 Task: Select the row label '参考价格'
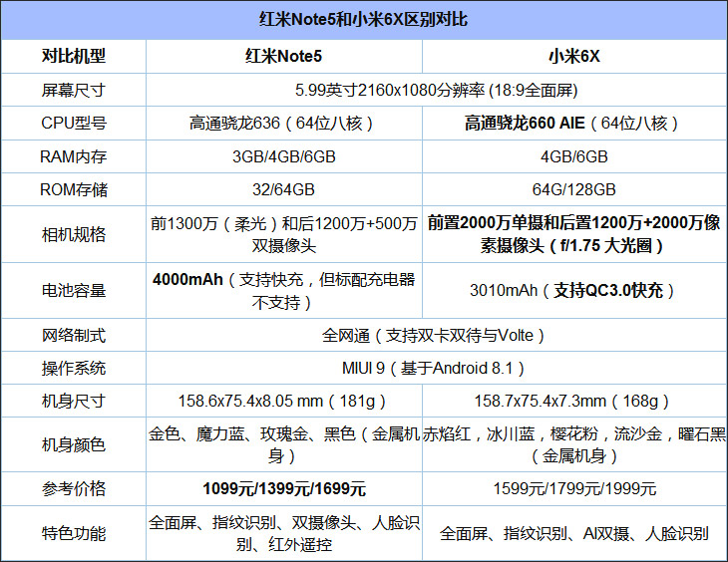74,488
